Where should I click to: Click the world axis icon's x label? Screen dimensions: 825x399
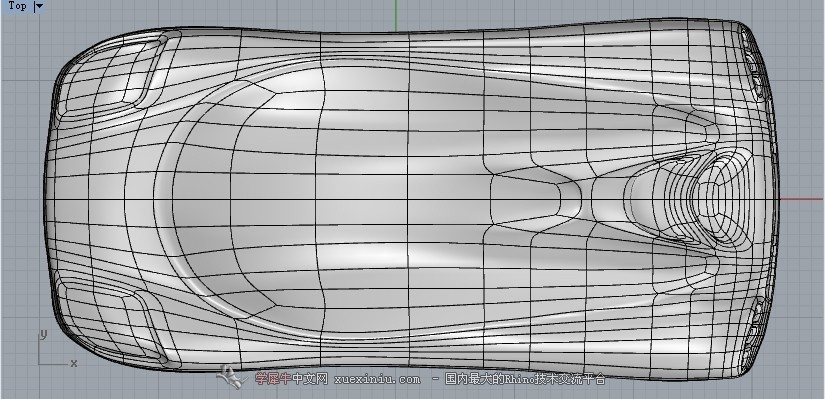pos(74,363)
